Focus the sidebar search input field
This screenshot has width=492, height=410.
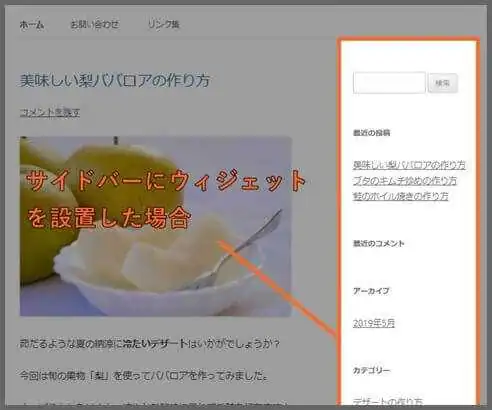389,83
